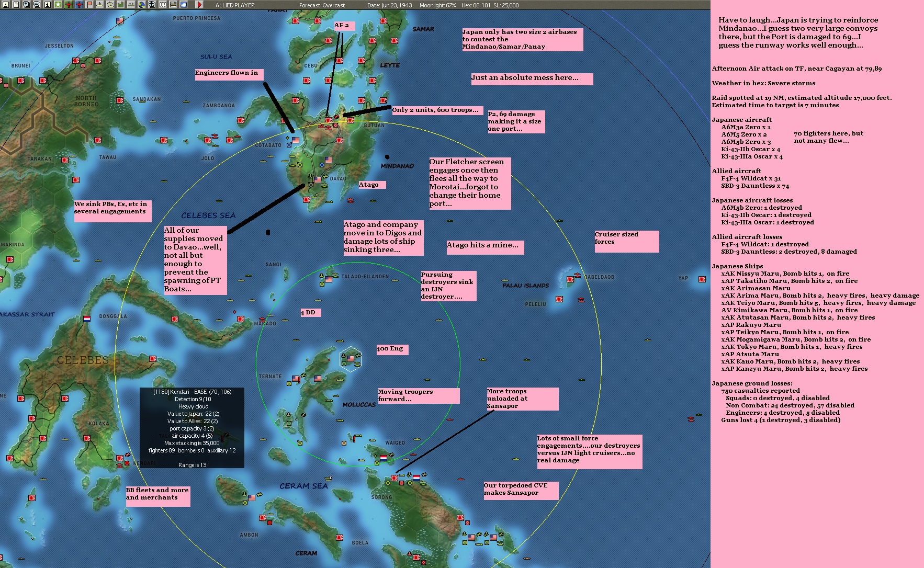Click the white star on green icon
Screen dimensions: 924x568
(x=58, y=5)
